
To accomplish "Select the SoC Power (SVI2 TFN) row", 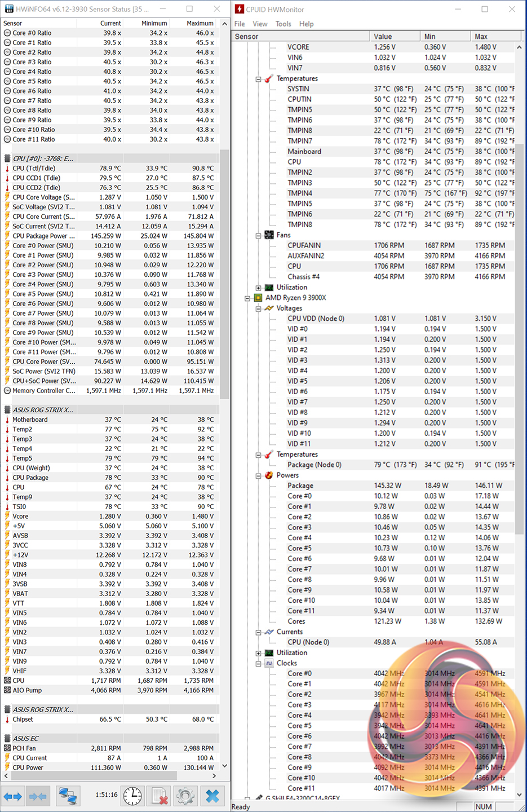I will 110,372.
